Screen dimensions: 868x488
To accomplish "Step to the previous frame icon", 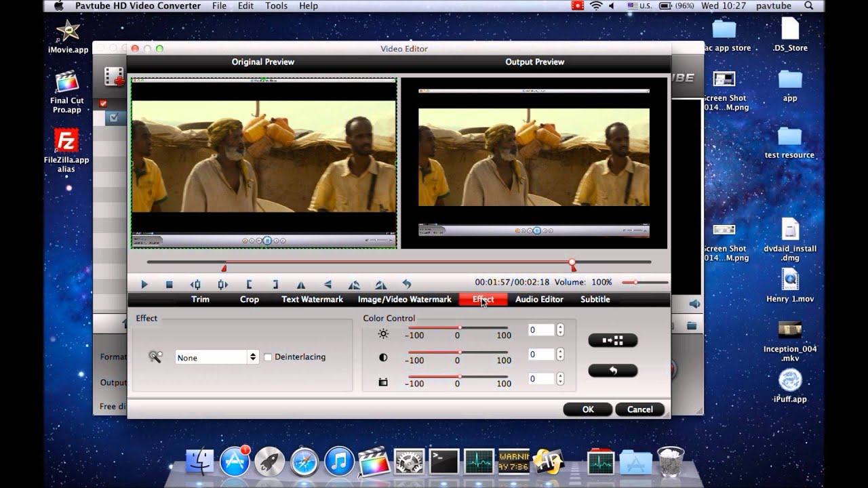I will (x=195, y=285).
